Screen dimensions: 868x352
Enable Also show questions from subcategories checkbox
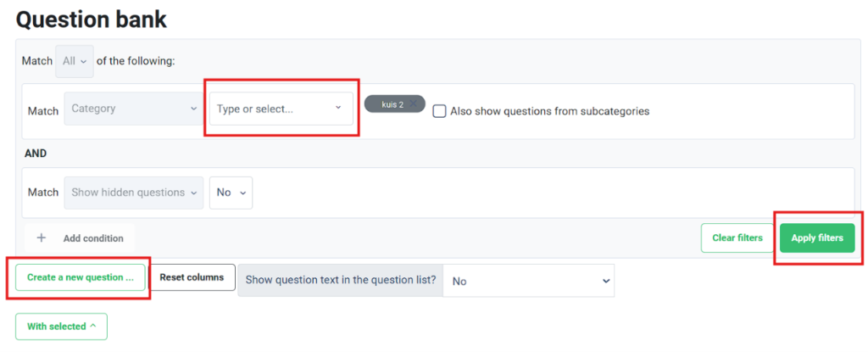(x=440, y=111)
